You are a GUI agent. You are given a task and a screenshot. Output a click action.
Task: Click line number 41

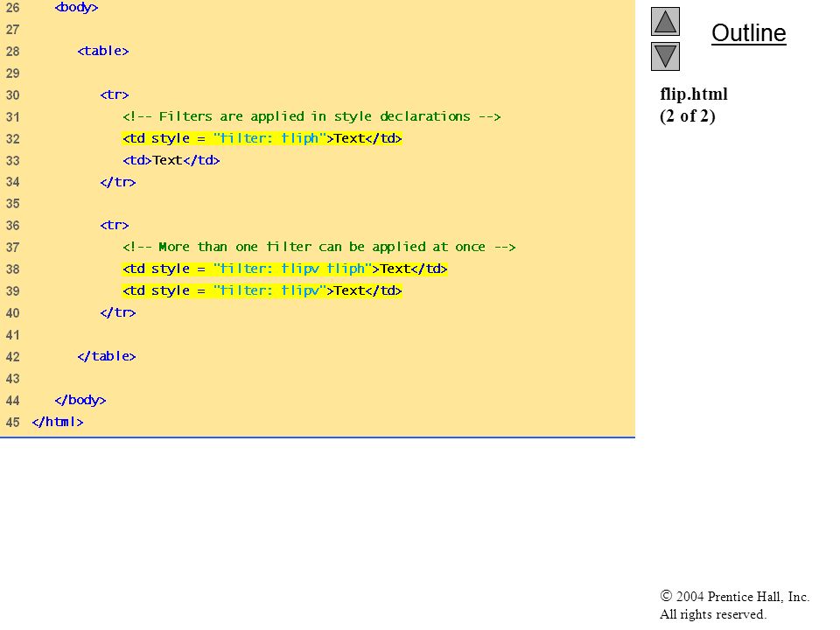coord(13,335)
